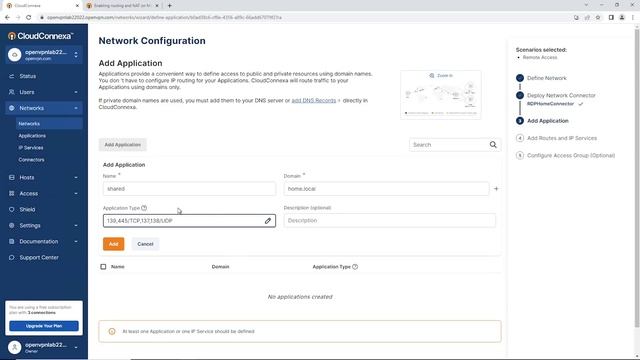Open the Application Type selector field

(189, 221)
